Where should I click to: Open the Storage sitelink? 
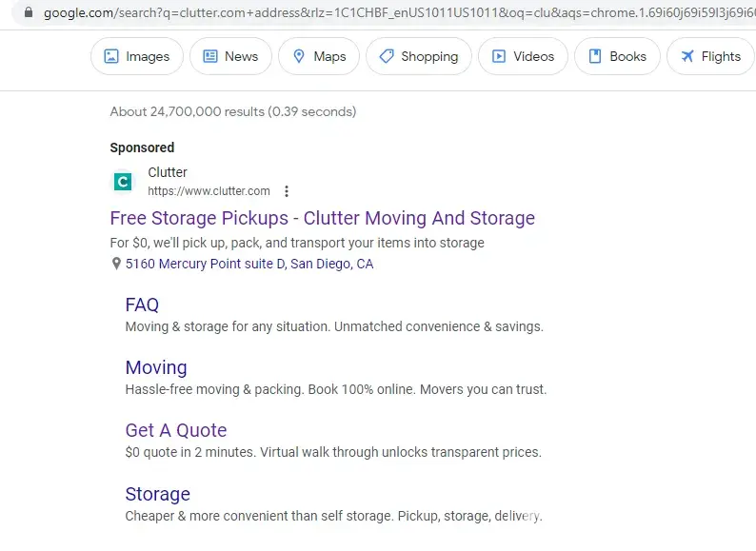(158, 494)
